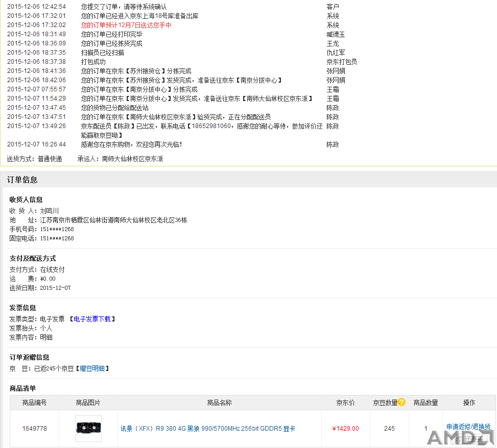Click the operator name 仇红军
Viewport: 497px width, 448px height.
[336, 53]
